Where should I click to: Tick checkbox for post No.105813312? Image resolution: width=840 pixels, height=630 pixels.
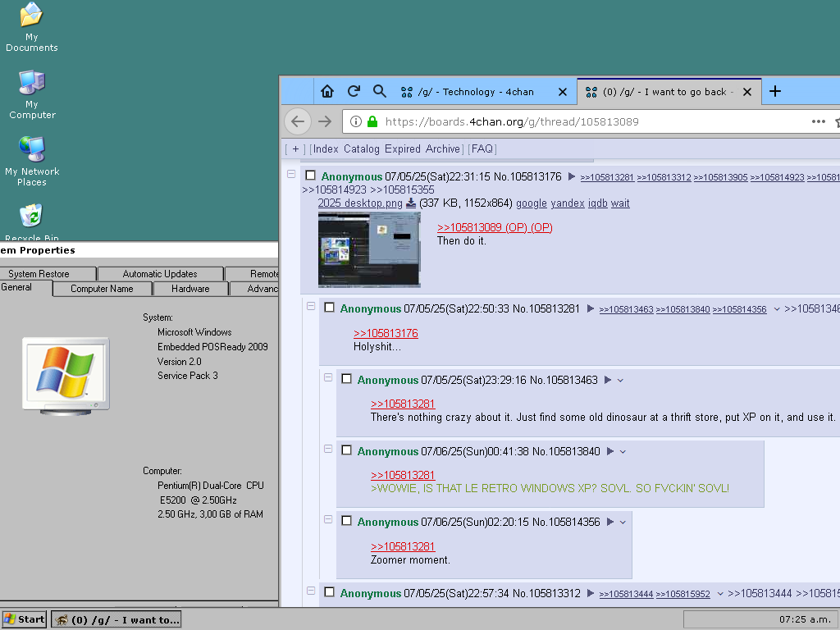(330, 592)
